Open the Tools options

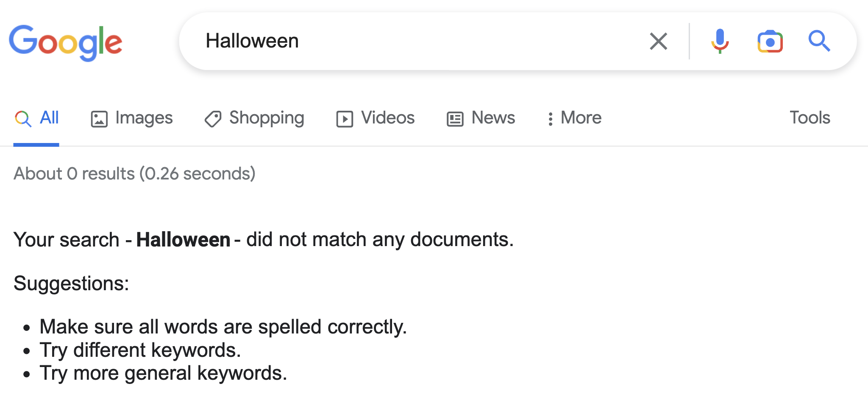[810, 118]
